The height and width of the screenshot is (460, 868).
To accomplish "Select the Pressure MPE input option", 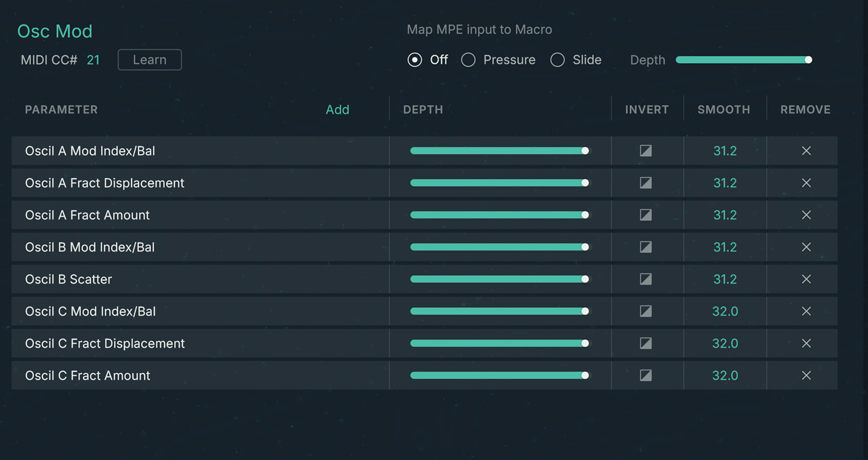I will 468,60.
